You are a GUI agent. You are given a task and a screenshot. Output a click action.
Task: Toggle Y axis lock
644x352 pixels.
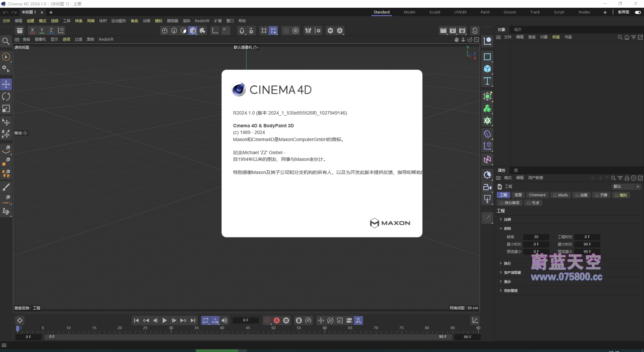[42, 31]
